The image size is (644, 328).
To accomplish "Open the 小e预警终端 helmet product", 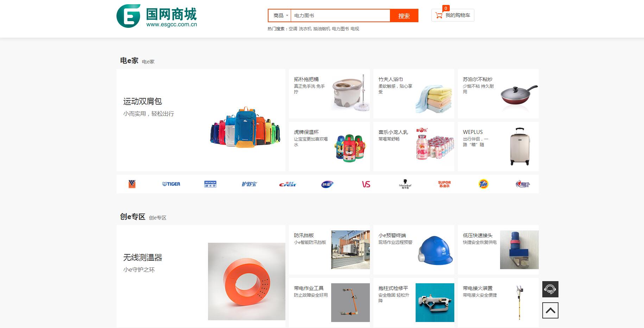I will coord(413,250).
